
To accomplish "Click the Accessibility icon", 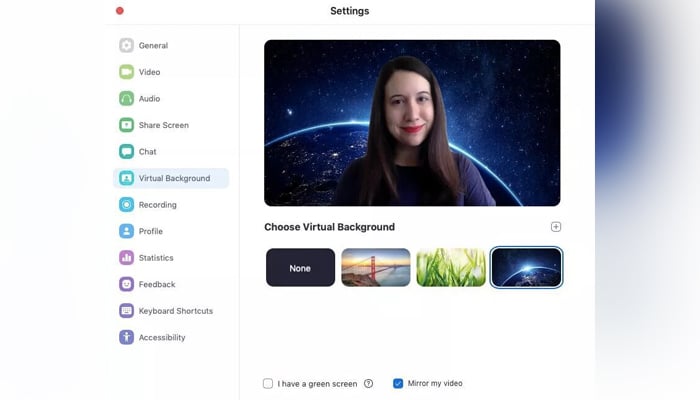I will point(126,337).
